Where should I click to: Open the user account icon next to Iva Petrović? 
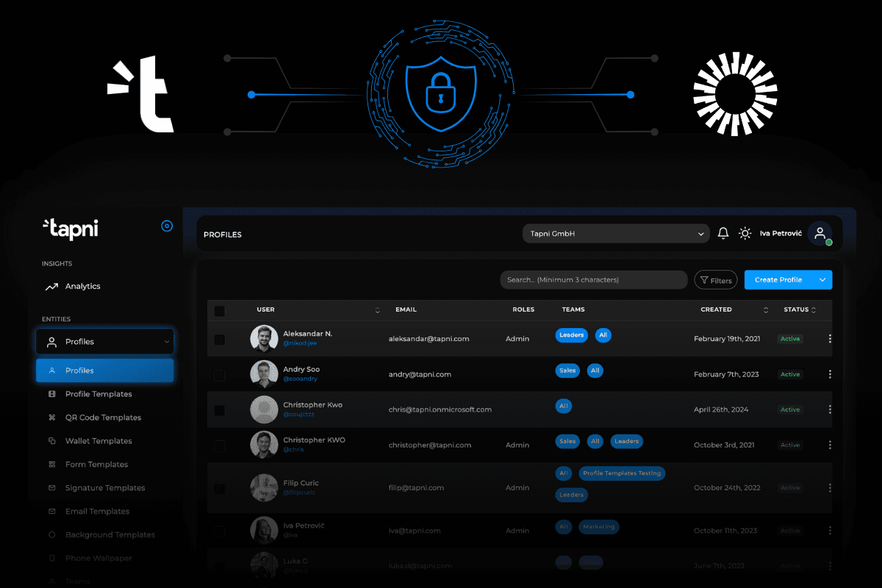[x=821, y=233]
